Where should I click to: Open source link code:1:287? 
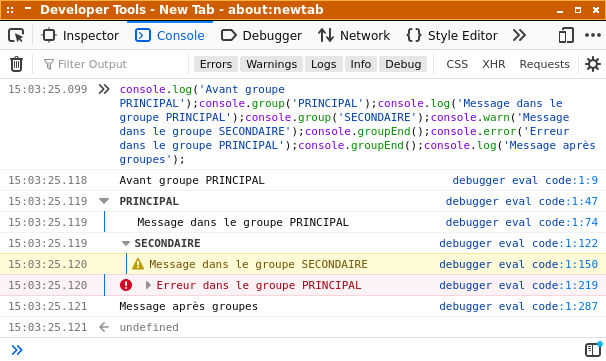click(518, 306)
